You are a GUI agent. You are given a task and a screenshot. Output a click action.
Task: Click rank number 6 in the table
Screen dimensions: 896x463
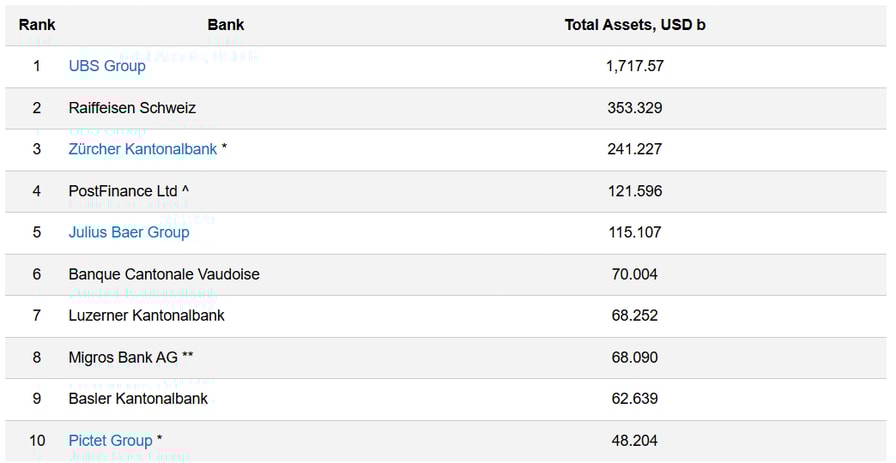pyautogui.click(x=37, y=274)
